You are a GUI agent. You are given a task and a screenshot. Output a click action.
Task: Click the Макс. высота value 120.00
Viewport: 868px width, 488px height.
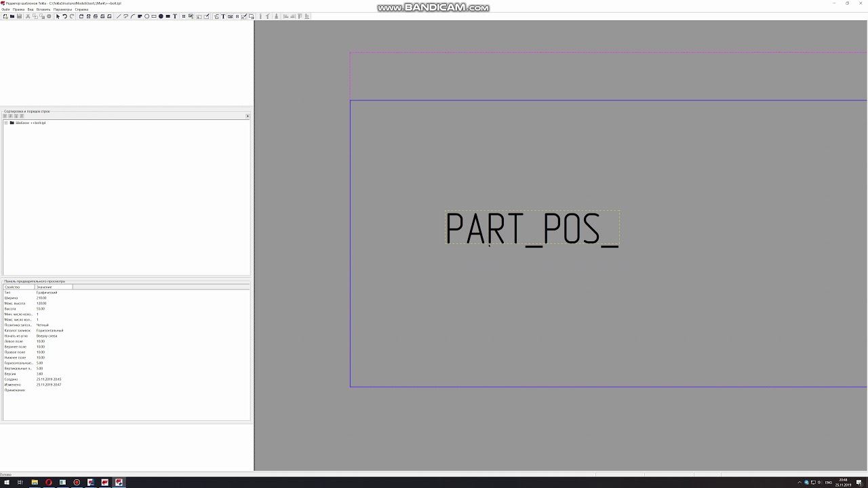coord(41,303)
